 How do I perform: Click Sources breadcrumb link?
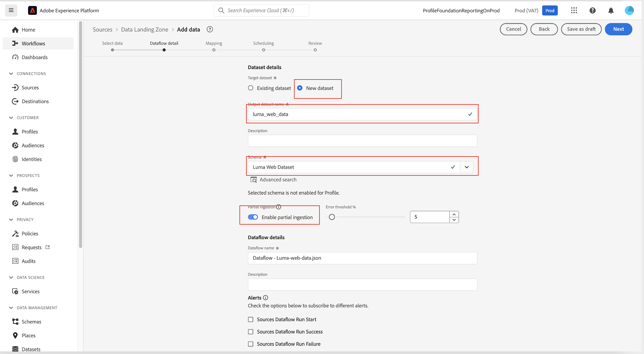[x=102, y=29]
